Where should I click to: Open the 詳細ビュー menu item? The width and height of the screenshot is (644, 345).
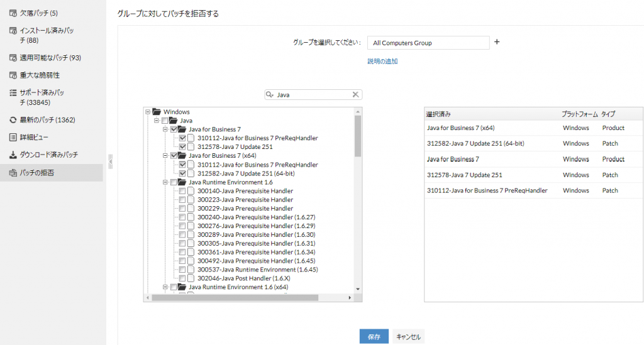tap(34, 138)
